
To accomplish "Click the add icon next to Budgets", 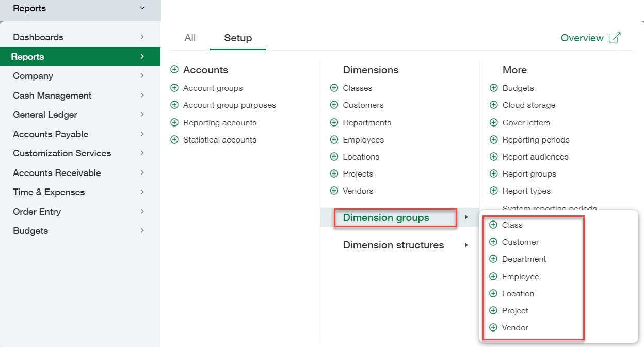I will pos(493,88).
